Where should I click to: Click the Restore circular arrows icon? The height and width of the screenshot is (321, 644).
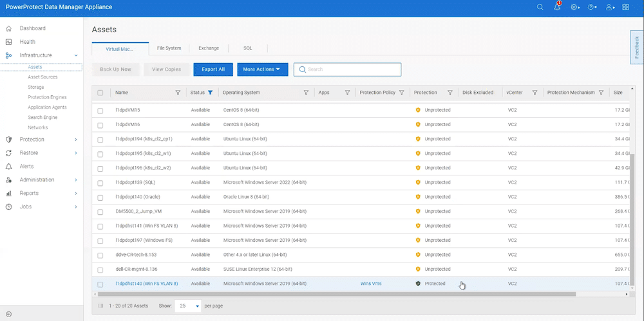[8, 153]
